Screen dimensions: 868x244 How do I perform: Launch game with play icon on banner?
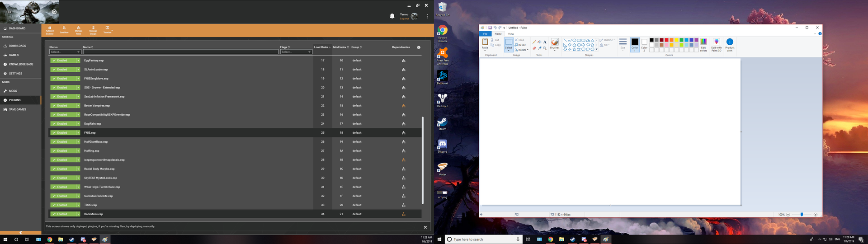click(54, 12)
